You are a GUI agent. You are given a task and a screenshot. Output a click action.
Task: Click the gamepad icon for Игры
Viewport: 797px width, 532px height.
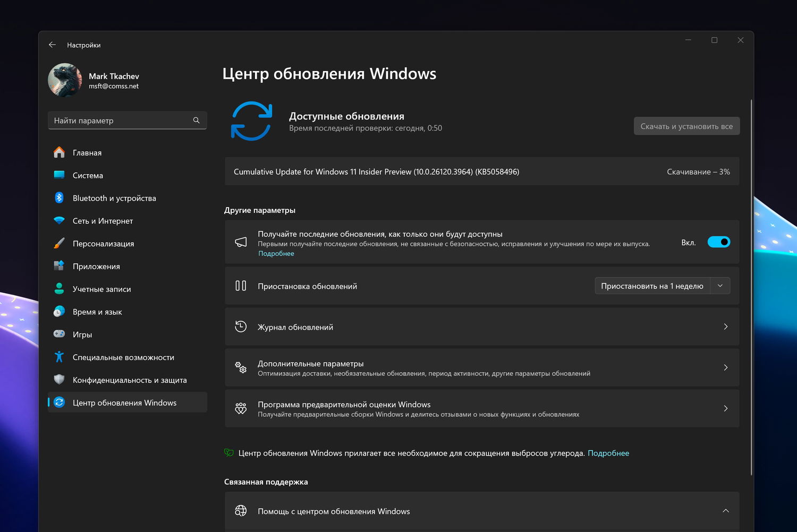[59, 334]
